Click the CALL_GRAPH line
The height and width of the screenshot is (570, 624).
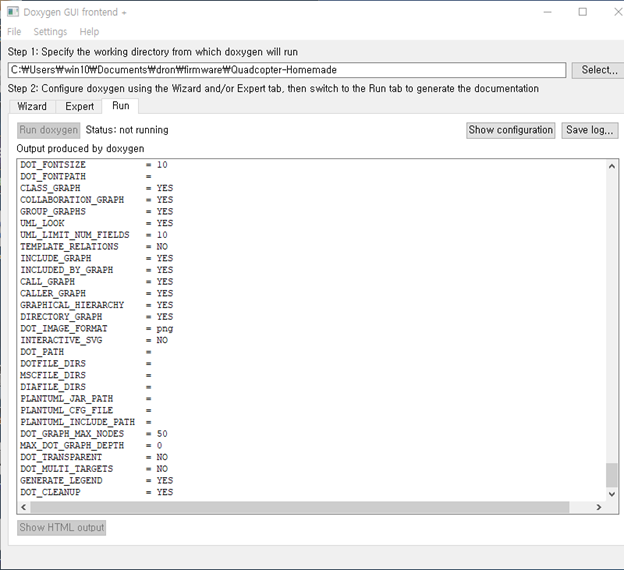(x=97, y=282)
